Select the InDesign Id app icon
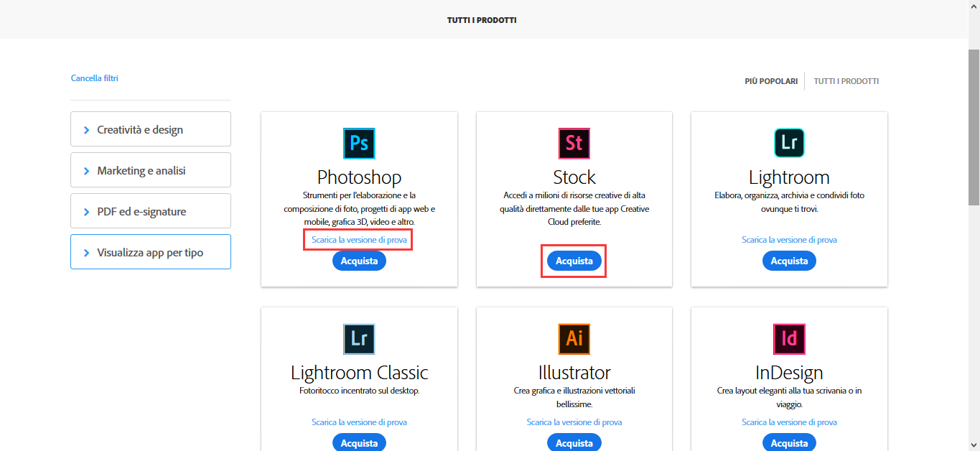Screen dimensions: 980x451 click(788, 339)
